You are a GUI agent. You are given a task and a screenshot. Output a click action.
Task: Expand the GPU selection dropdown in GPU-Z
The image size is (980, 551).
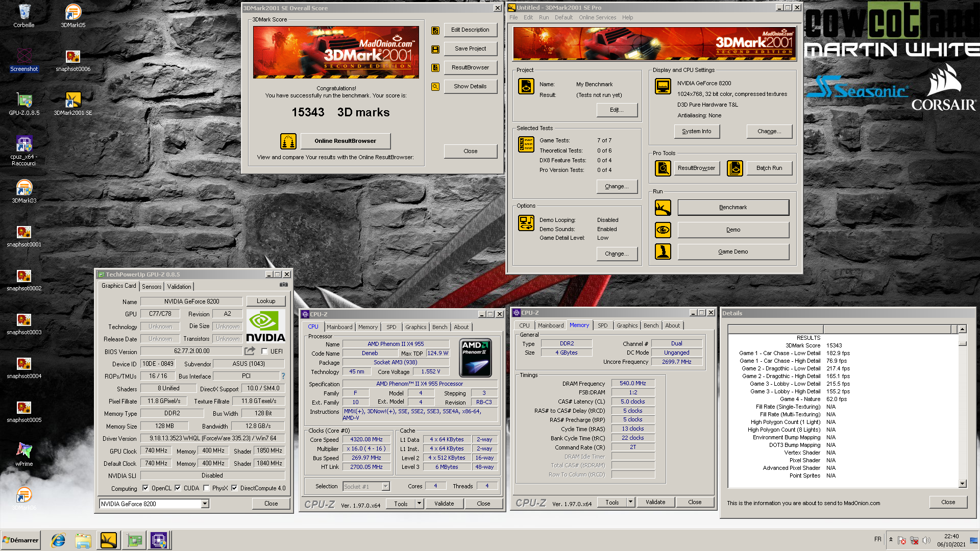(205, 504)
